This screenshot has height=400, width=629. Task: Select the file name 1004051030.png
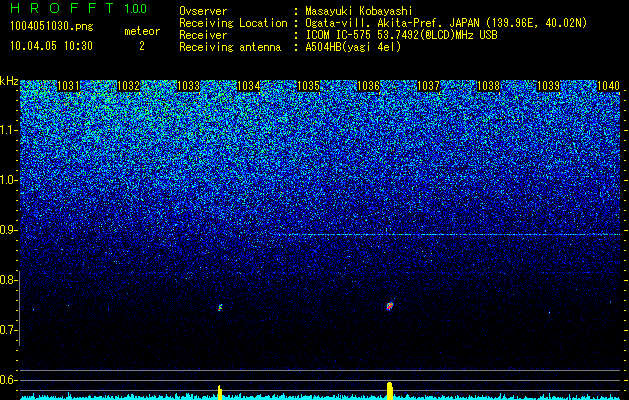(52, 26)
